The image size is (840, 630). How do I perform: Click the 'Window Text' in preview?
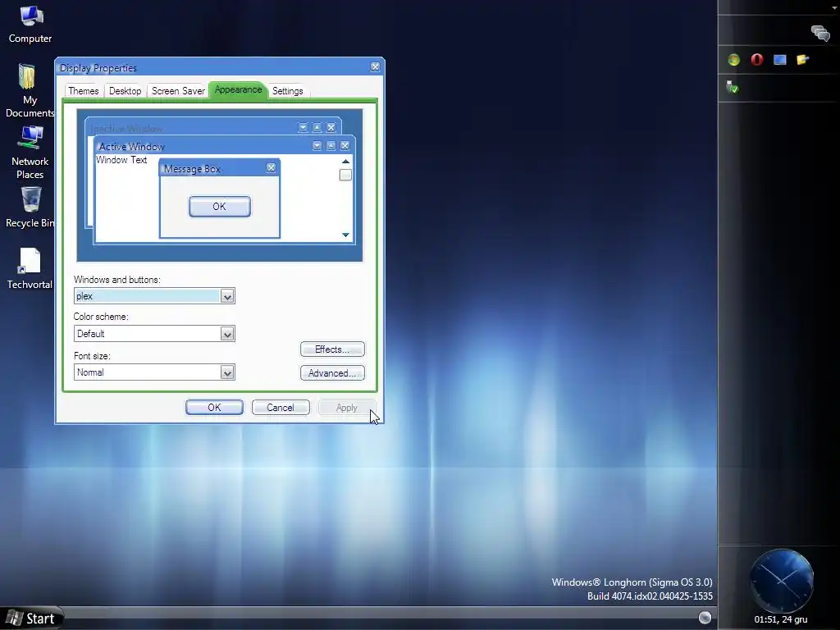click(121, 160)
